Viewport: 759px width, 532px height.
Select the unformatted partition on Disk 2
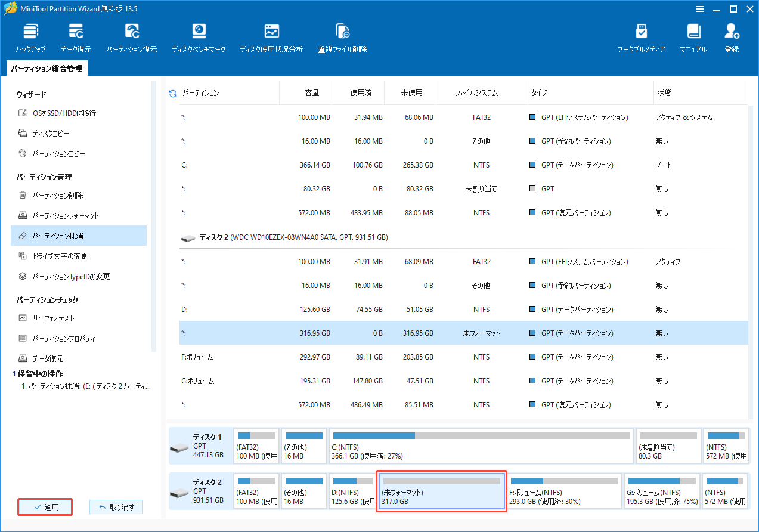[441, 491]
